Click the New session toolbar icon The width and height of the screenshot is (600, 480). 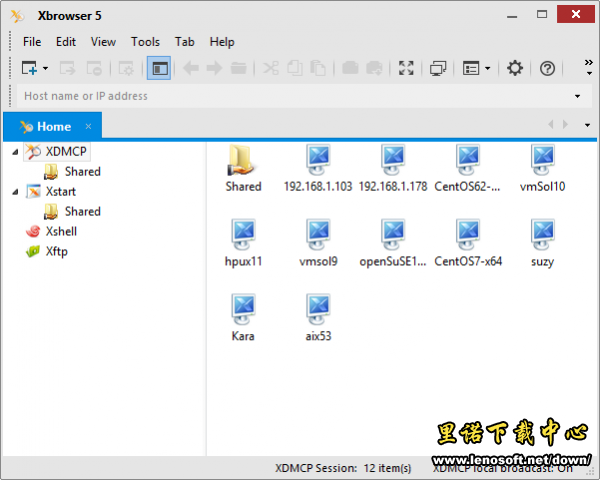click(x=29, y=69)
